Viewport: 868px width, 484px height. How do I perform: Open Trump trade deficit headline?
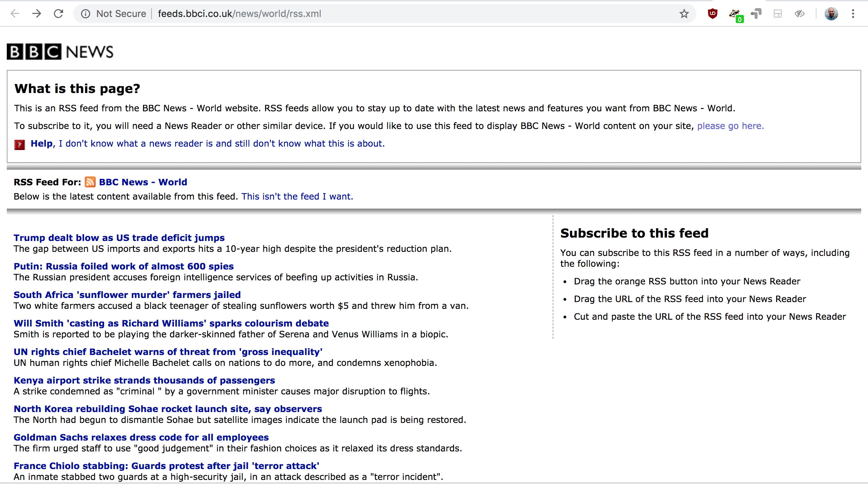pyautogui.click(x=119, y=238)
